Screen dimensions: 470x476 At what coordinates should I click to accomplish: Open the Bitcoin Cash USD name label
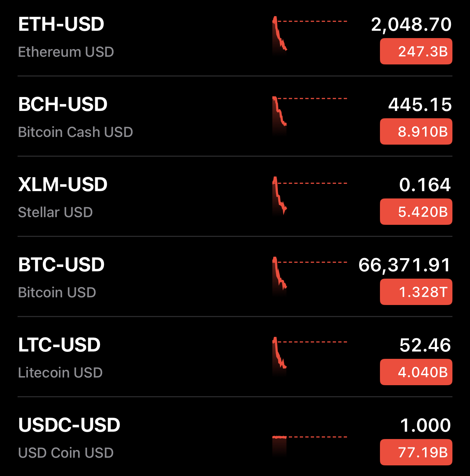pyautogui.click(x=75, y=132)
